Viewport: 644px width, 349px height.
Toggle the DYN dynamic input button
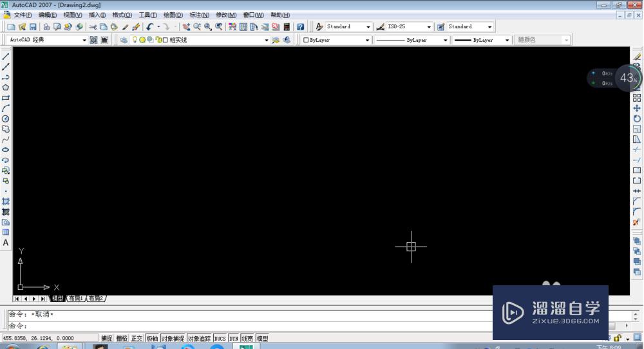pos(234,338)
